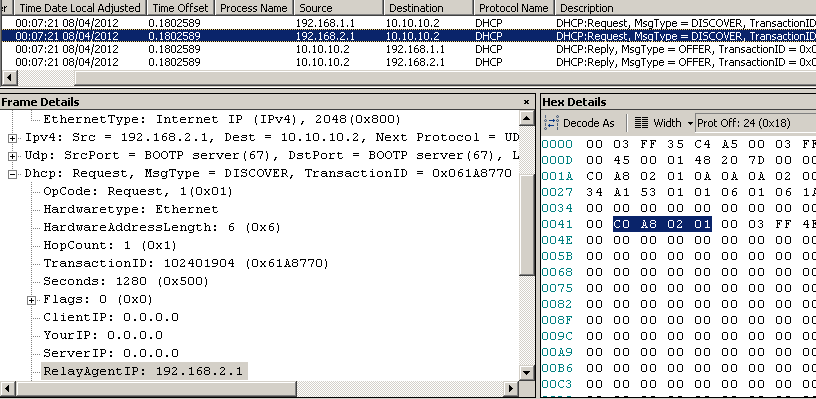Click hex offset 0041 row label
The height and width of the screenshot is (399, 816).
[x=556, y=224]
